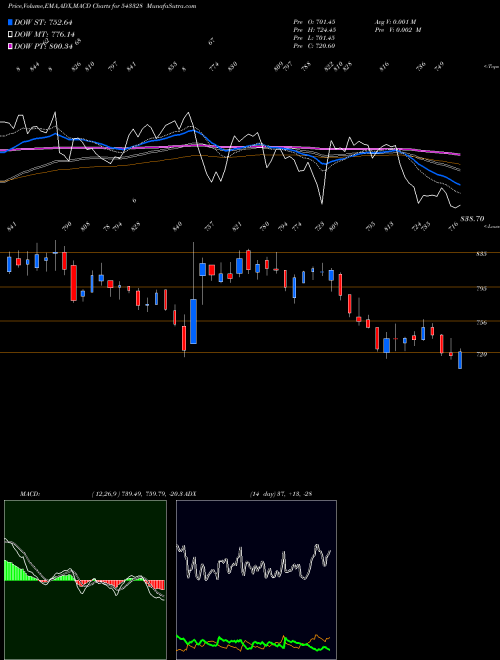500x660 pixels.
Task: Click the ADX '(14 day)' values text
Action: (x=281, y=494)
